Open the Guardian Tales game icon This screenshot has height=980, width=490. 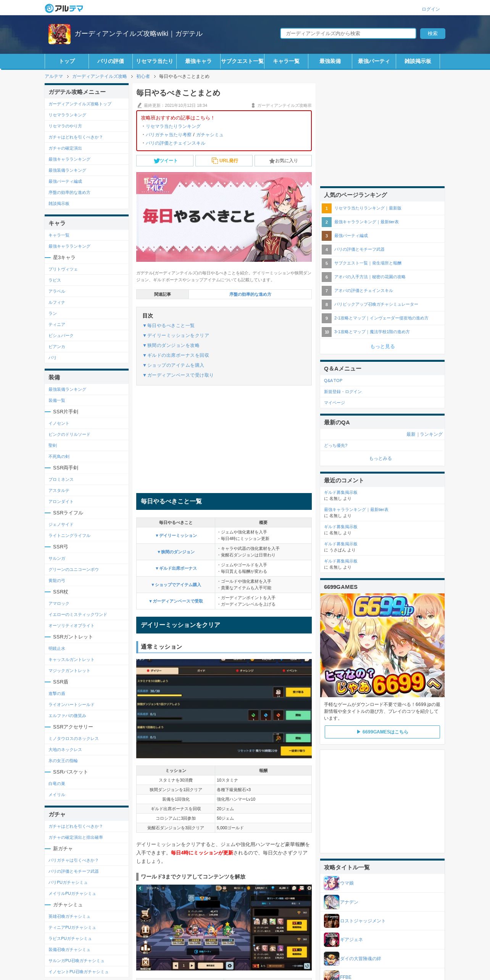click(x=60, y=34)
